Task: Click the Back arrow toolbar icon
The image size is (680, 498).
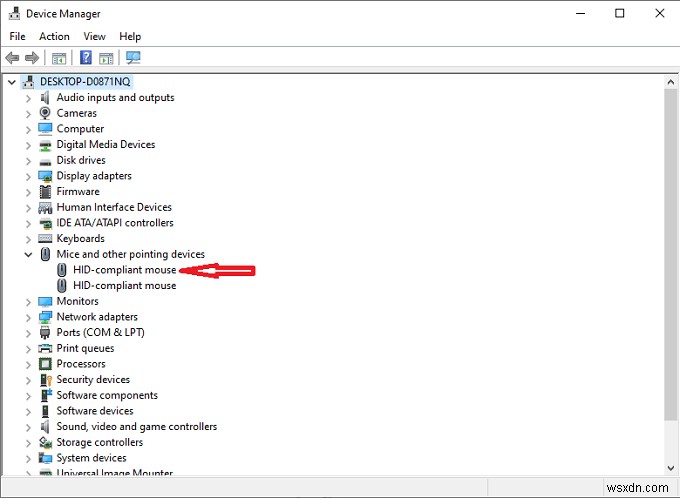Action: coord(13,58)
